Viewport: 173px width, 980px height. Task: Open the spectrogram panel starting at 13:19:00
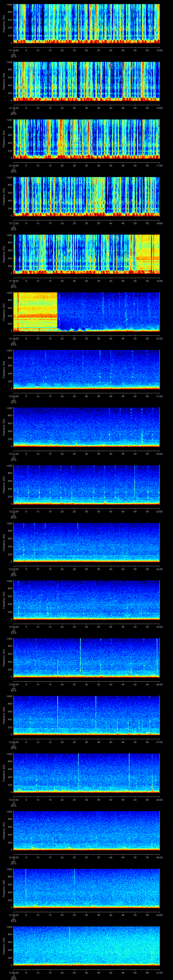coord(86,312)
